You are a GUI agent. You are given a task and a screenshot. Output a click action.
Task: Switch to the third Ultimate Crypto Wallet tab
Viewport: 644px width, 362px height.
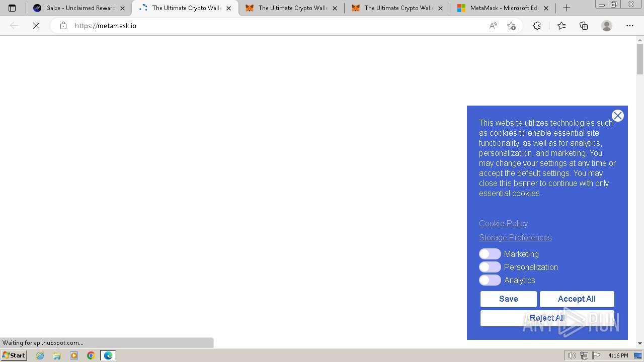coord(291,8)
